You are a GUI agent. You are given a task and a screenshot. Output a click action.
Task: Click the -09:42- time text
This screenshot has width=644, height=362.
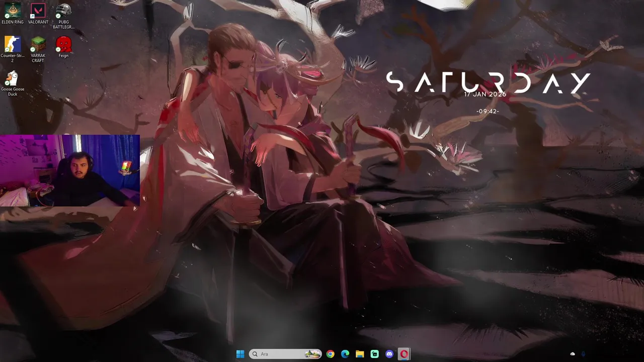488,111
